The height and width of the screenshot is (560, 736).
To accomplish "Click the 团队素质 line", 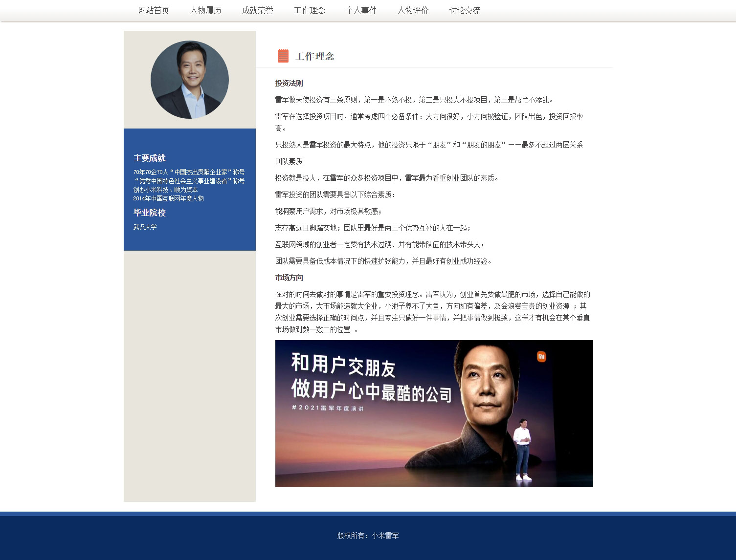I will (289, 161).
